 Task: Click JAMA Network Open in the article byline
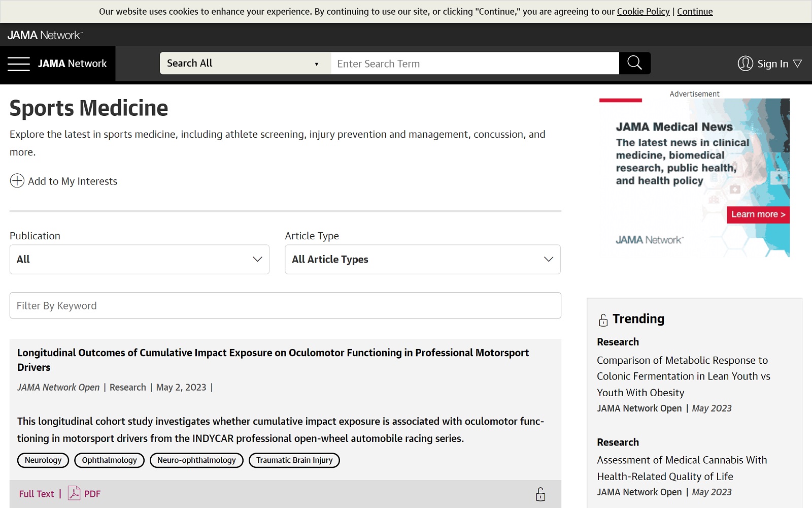[x=58, y=387]
